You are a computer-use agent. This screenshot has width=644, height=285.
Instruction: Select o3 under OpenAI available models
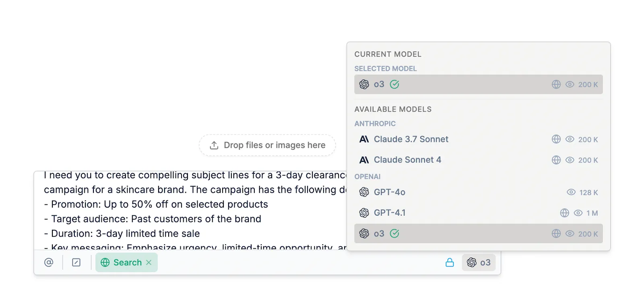[x=479, y=233]
